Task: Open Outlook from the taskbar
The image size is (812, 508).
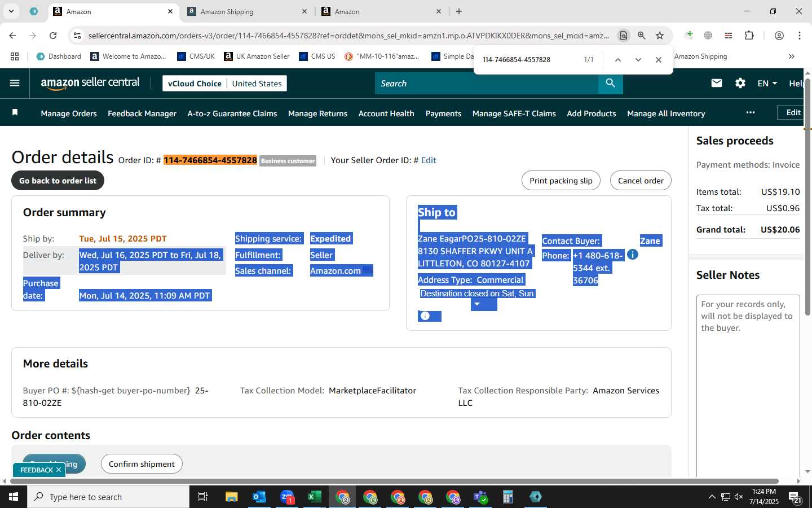Action: pyautogui.click(x=259, y=497)
